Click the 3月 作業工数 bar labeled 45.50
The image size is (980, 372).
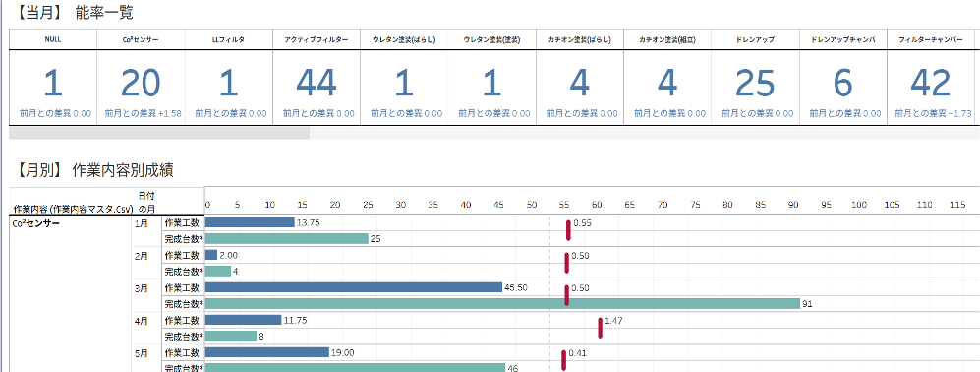point(354,287)
